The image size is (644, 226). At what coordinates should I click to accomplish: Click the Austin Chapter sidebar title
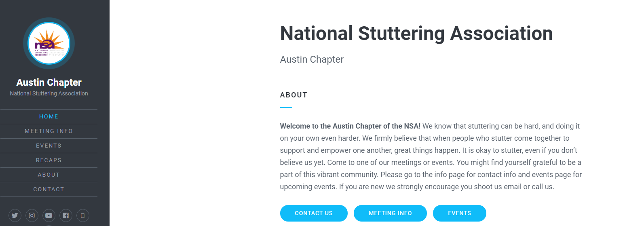click(49, 82)
